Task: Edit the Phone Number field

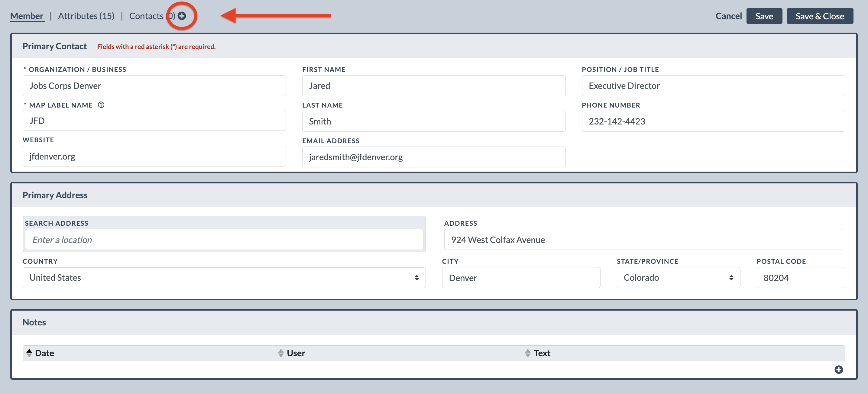Action: [713, 121]
